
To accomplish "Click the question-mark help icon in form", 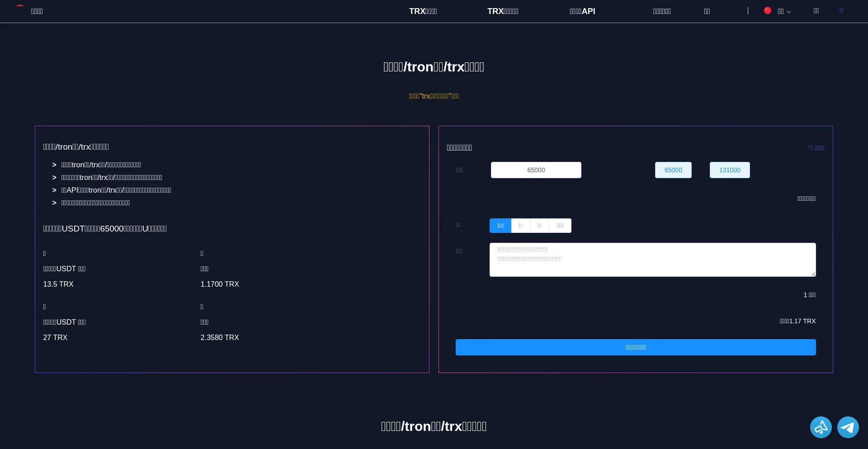I will [x=811, y=148].
